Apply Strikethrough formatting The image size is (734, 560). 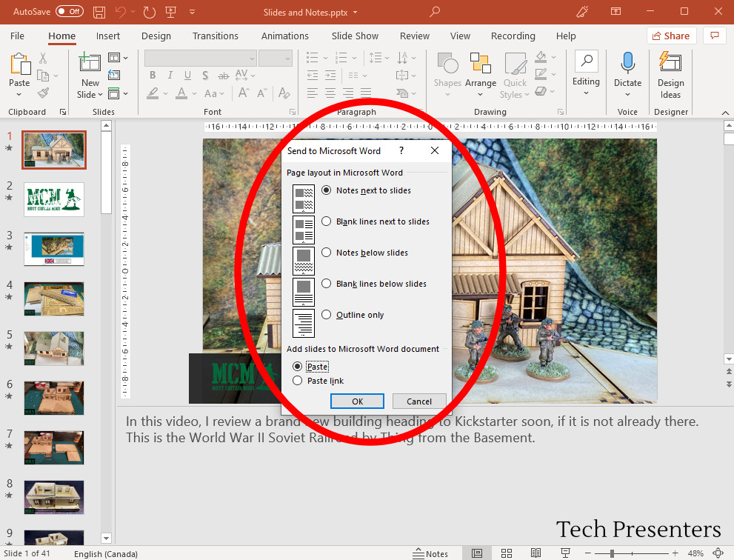point(224,76)
